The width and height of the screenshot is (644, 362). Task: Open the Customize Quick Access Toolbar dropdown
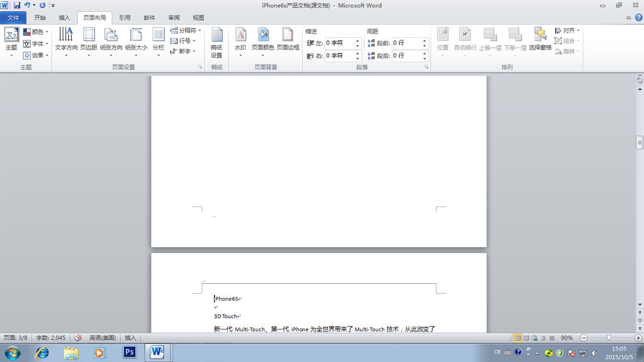(x=53, y=6)
